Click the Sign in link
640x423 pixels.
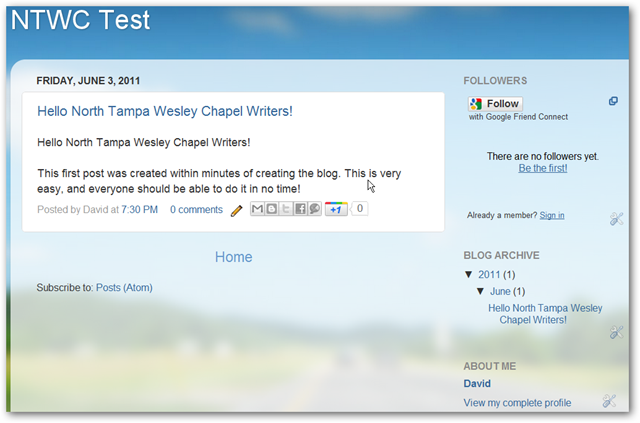[x=551, y=215]
